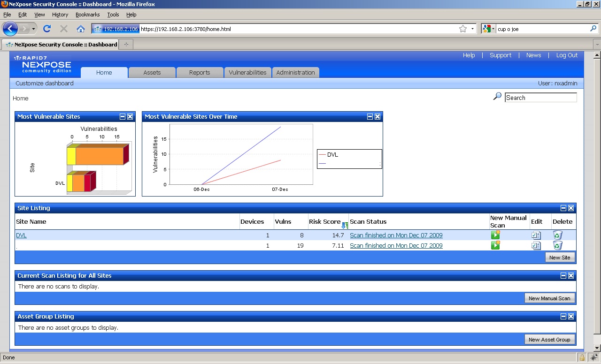Click the Vulns column header
Viewport: 601px width, 364px height.
point(283,221)
